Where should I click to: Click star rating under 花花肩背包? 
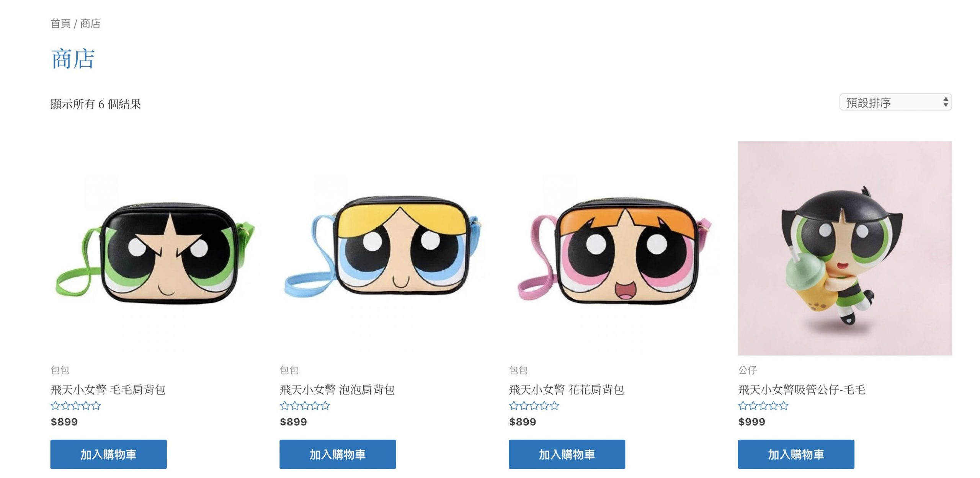coord(534,406)
